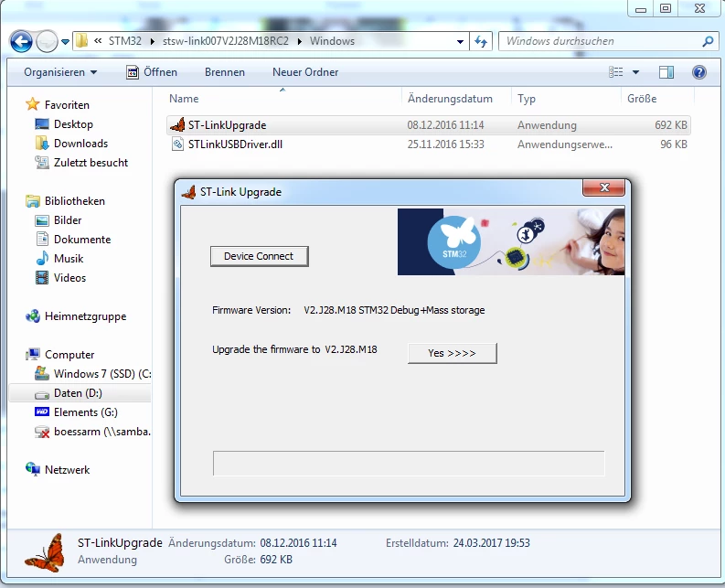The width and height of the screenshot is (725, 588).
Task: Refresh the folder view
Action: tap(481, 42)
